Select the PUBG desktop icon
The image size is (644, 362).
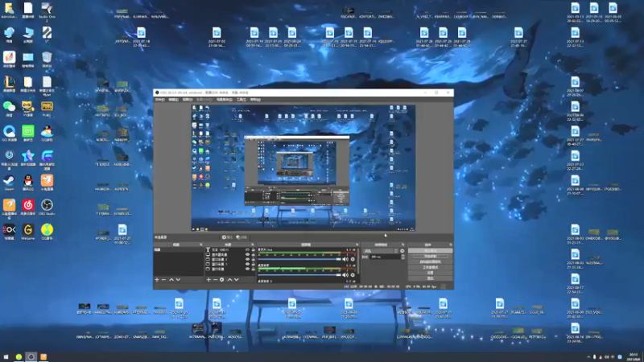click(x=47, y=109)
